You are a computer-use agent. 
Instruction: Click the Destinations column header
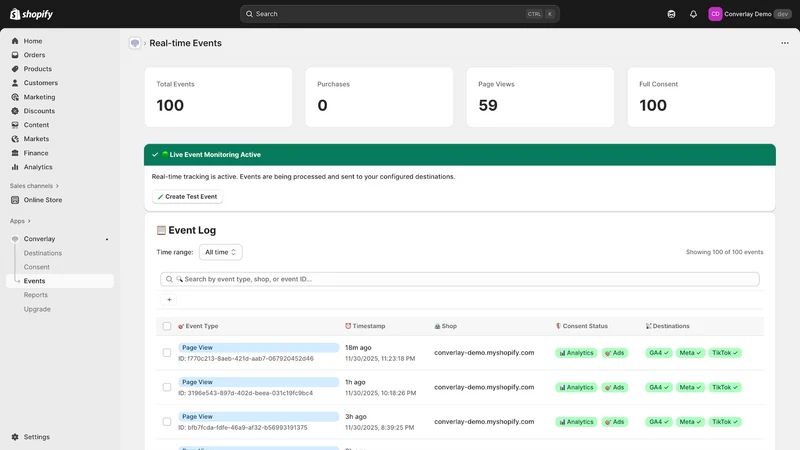(x=667, y=326)
